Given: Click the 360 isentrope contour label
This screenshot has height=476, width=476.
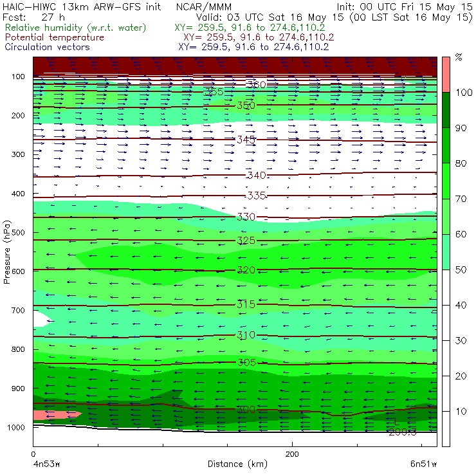Looking at the screenshot, I should coord(256,84).
